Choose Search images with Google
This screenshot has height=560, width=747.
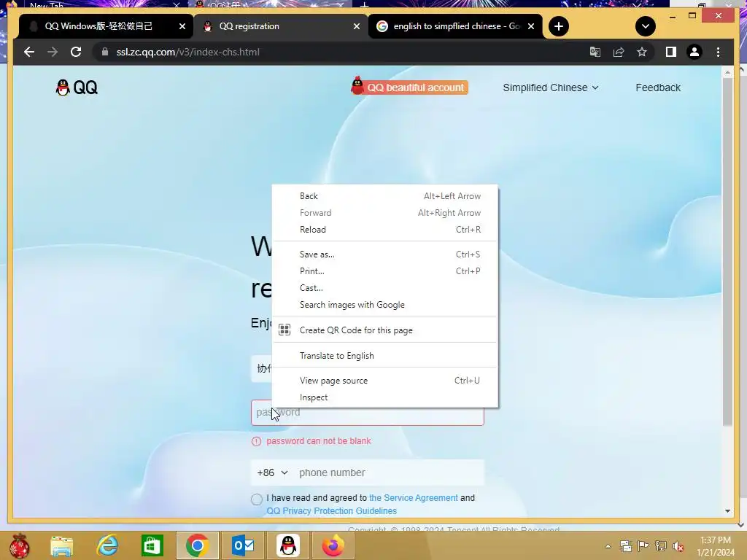[385, 305]
